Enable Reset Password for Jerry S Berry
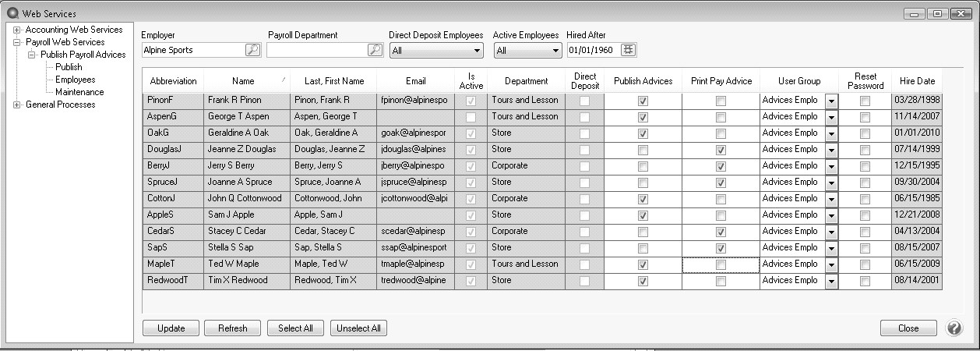The width and height of the screenshot is (980, 351). click(865, 166)
